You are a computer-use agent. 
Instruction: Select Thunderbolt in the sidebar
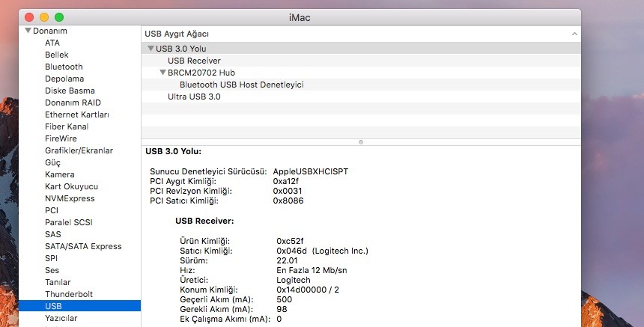[x=69, y=294]
